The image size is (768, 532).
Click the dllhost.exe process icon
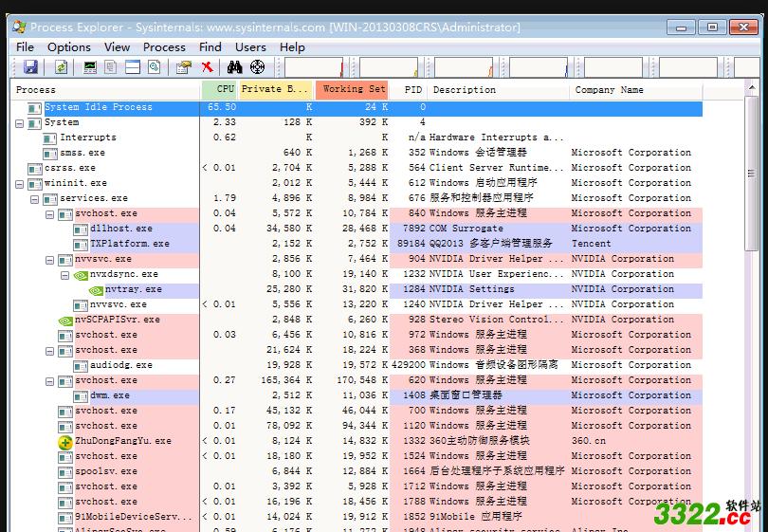(81, 229)
